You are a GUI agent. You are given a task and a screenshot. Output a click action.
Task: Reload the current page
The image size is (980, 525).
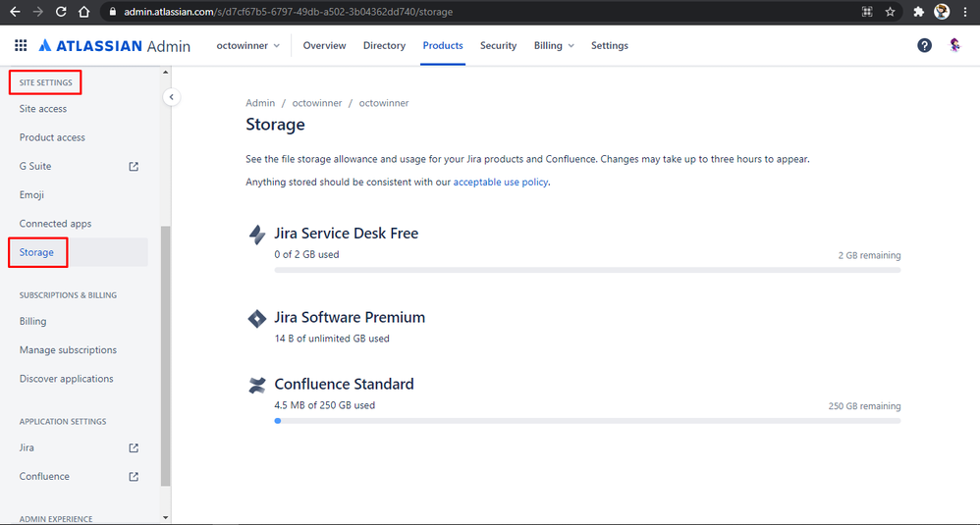(61, 12)
